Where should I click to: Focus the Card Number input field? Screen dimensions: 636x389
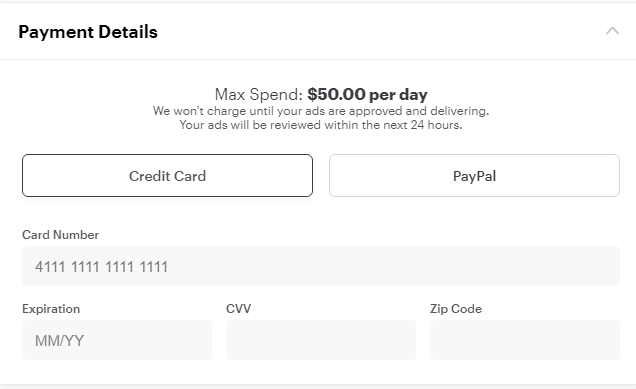pos(321,266)
